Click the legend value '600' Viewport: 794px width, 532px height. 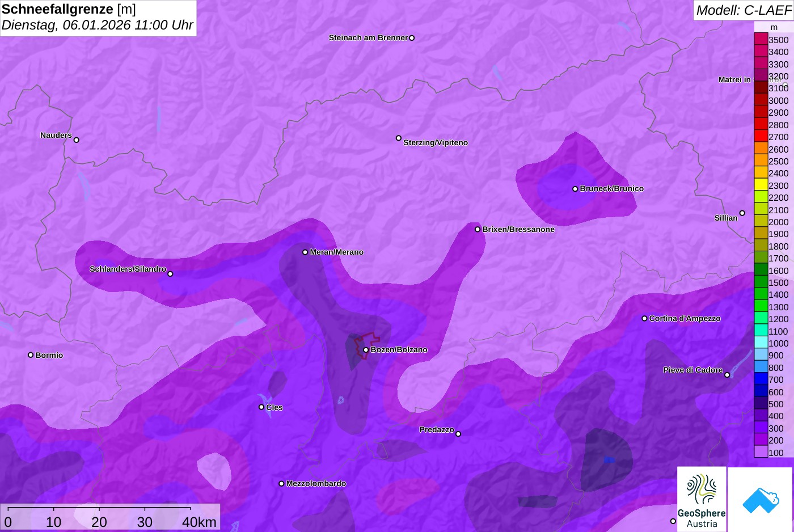pyautogui.click(x=776, y=392)
